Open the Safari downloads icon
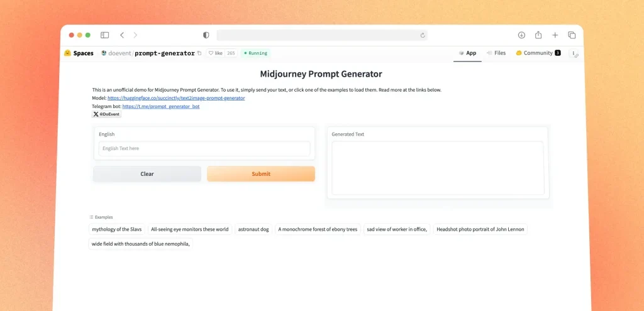This screenshot has height=311, width=644. tap(521, 35)
